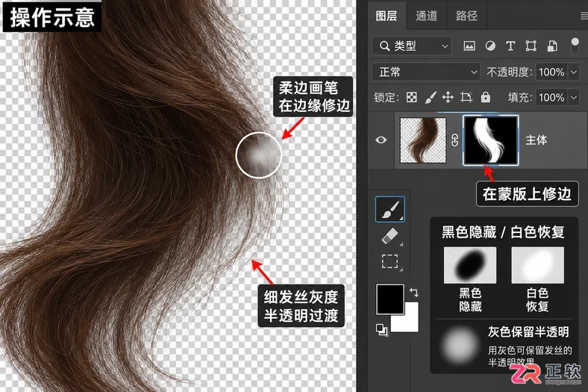Viewport: 588px width, 392px height.
Task: Filter layers by smart object icon
Action: click(x=551, y=46)
